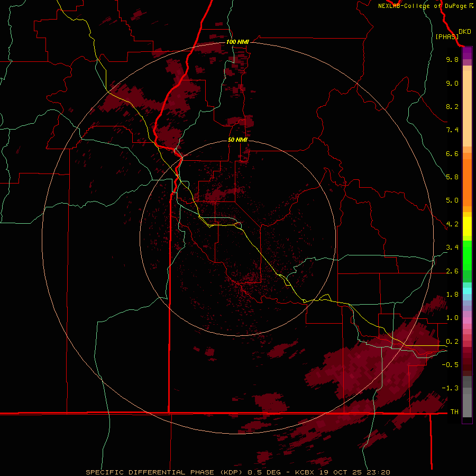This screenshot has width=476, height=476.
Task: Click the bright green segment of the color bar
Action: tap(467, 255)
